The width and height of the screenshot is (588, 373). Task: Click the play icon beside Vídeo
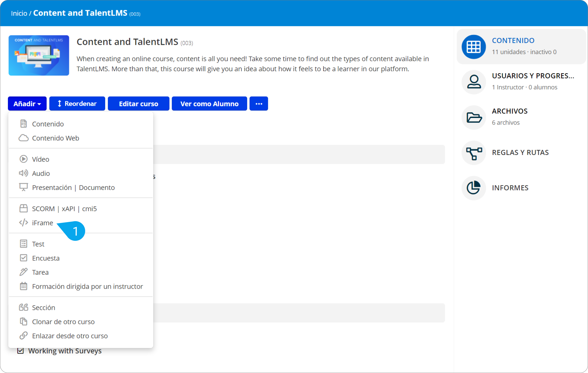click(23, 159)
